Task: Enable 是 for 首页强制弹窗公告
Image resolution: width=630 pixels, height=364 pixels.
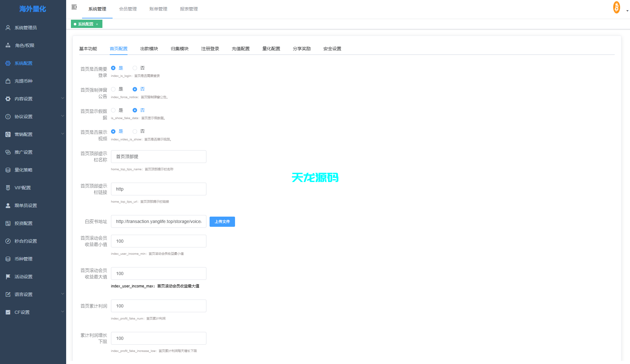Action: click(x=113, y=89)
